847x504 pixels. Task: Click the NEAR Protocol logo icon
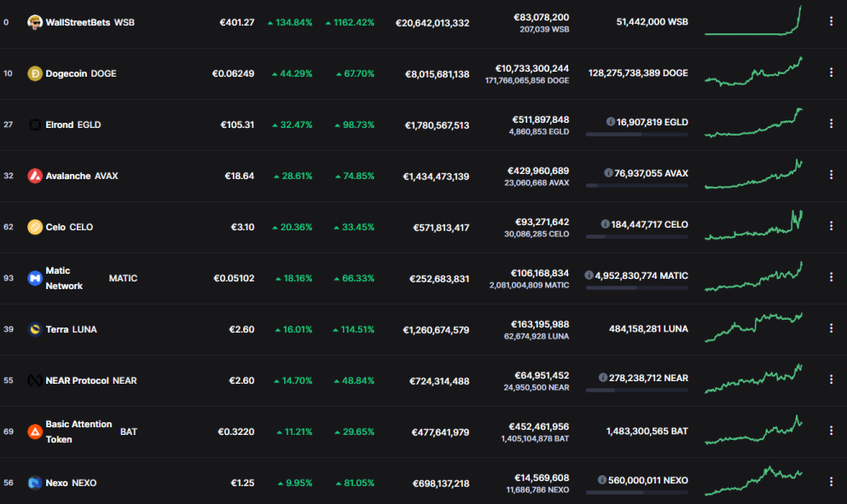35,380
